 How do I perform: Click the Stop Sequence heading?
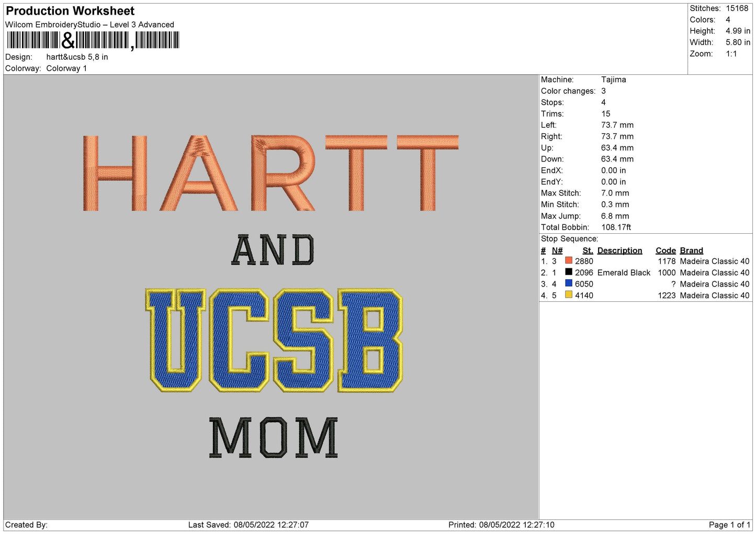pos(570,239)
